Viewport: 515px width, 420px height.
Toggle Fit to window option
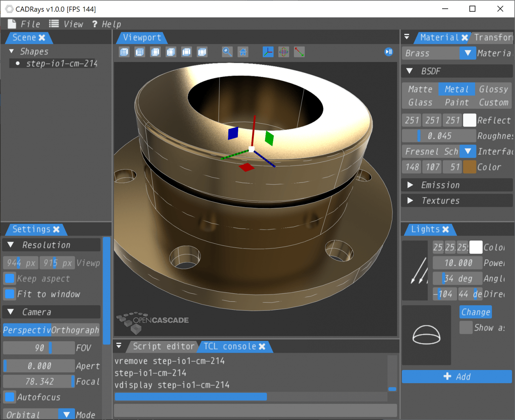[9, 294]
